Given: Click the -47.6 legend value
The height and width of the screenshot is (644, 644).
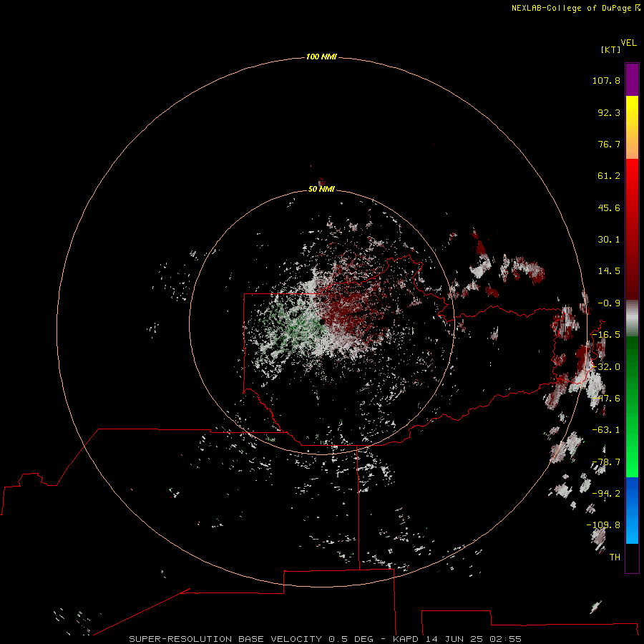Looking at the screenshot, I should point(606,399).
